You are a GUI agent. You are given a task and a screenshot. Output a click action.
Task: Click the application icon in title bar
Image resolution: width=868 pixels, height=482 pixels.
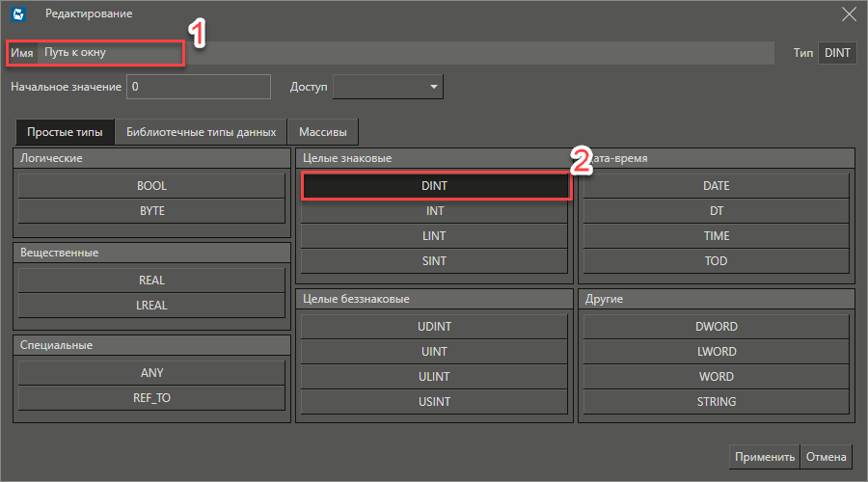tap(18, 14)
